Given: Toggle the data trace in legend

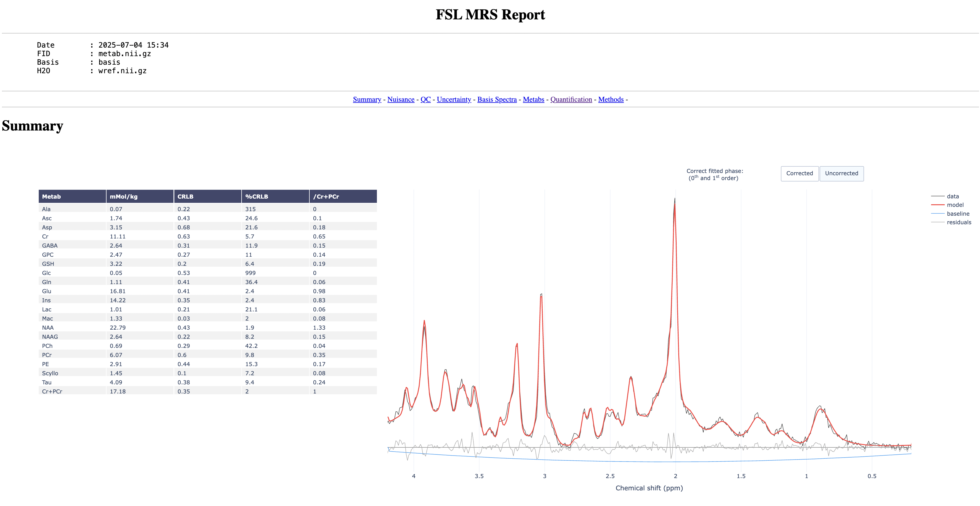Looking at the screenshot, I should pos(952,196).
